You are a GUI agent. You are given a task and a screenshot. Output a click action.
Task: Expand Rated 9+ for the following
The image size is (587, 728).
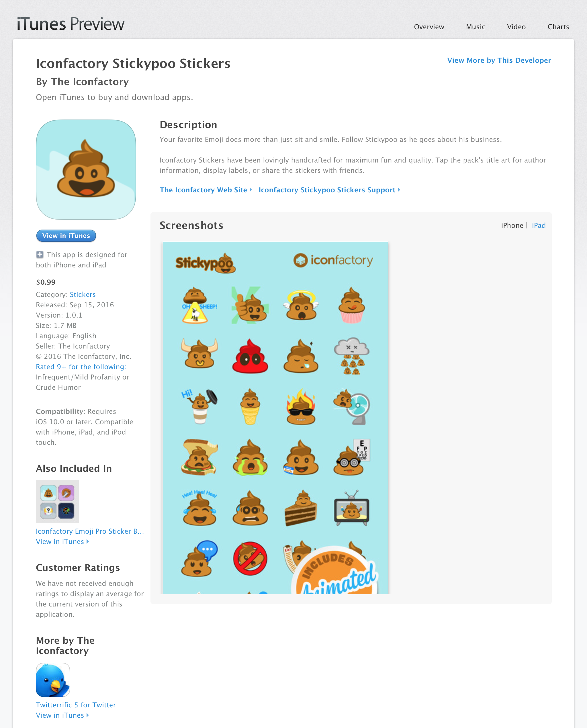pos(81,367)
